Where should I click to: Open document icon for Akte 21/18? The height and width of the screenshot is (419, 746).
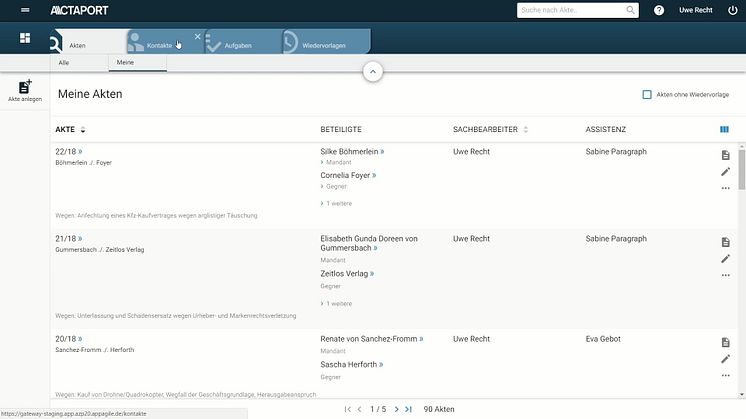725,242
